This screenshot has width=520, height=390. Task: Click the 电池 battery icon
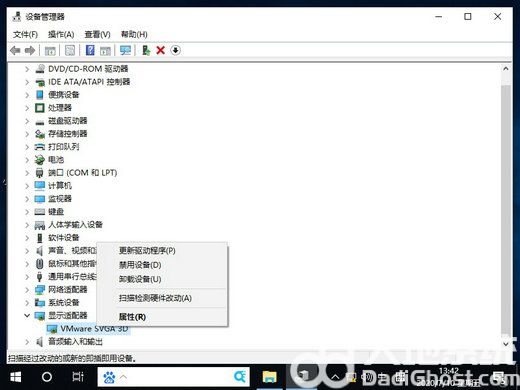point(40,160)
